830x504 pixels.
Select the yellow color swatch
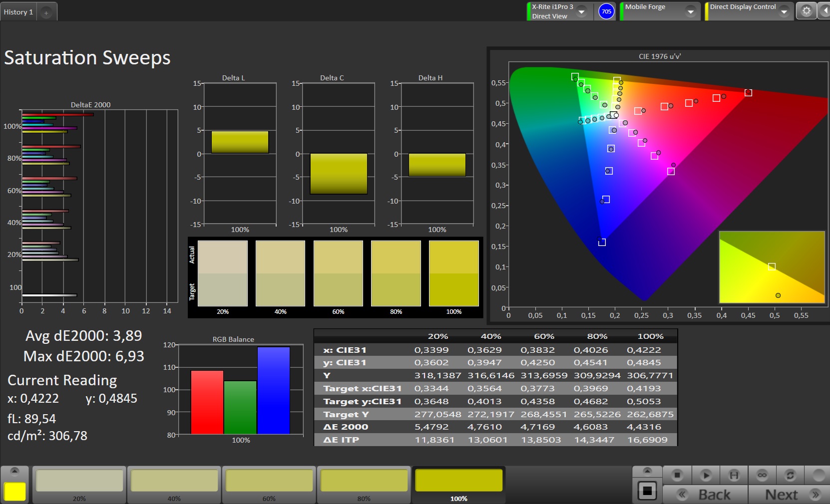tap(15, 492)
